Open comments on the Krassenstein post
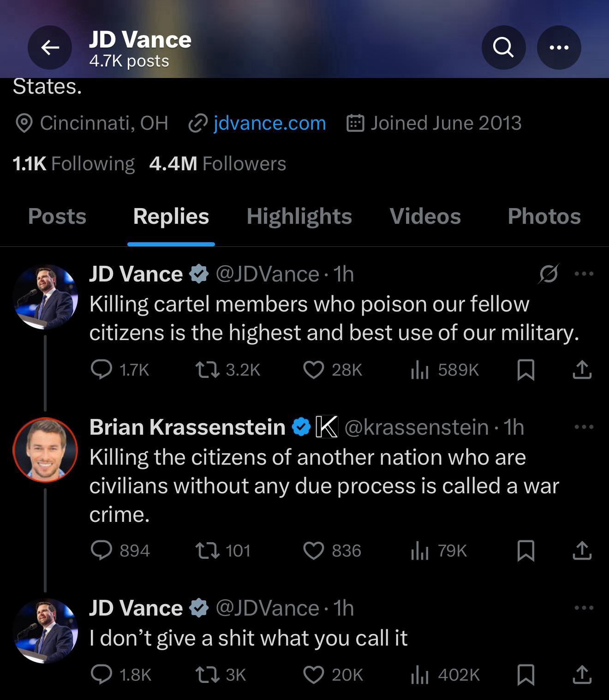Viewport: 609px width, 700px height. tap(101, 550)
